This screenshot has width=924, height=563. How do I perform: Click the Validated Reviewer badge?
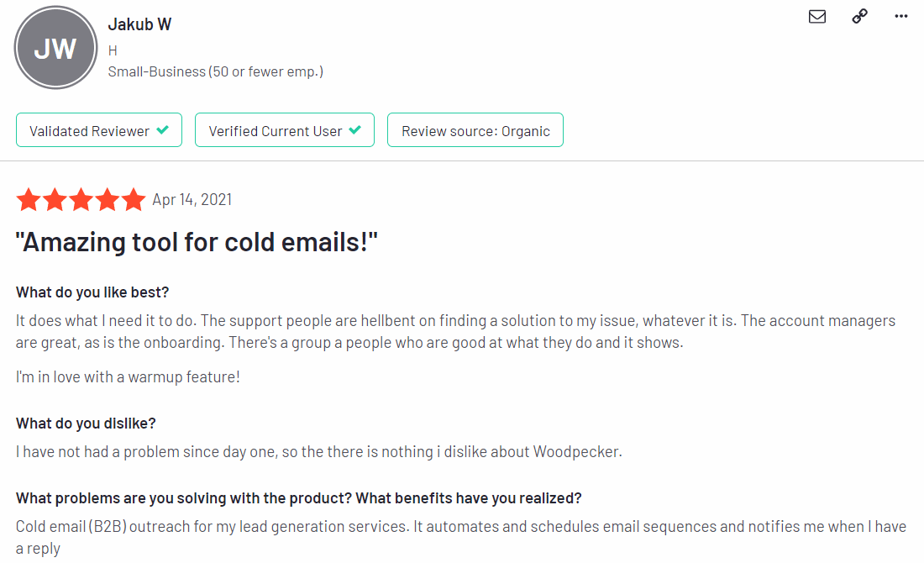pos(99,130)
